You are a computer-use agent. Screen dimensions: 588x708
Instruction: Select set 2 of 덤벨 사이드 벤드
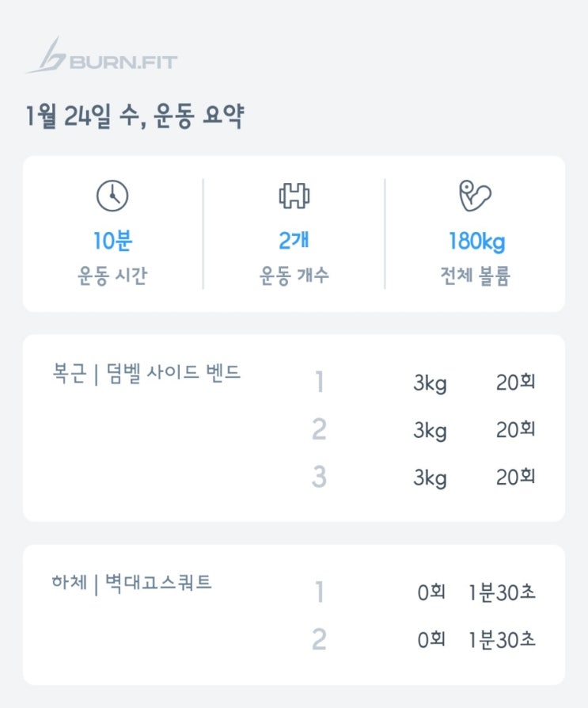319,430
